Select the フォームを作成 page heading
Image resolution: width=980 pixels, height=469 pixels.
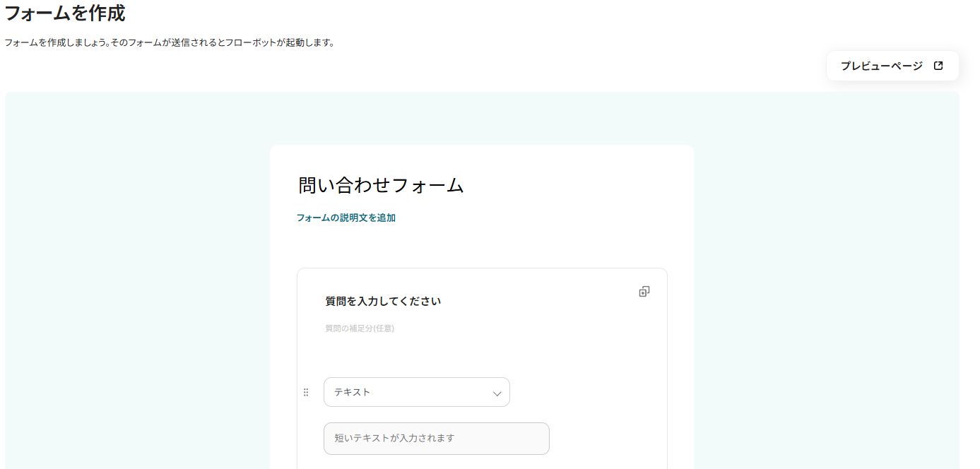coord(65,13)
